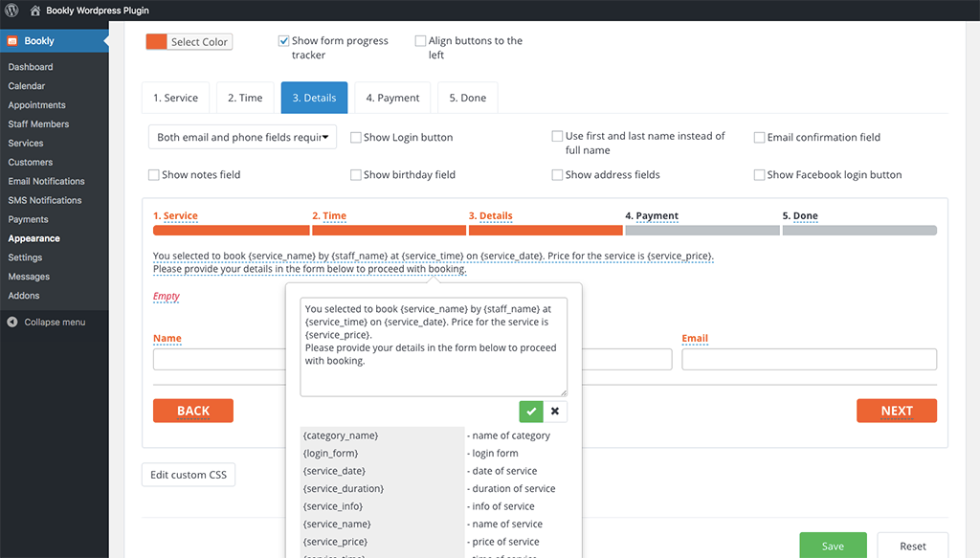Go to Customers page
The width and height of the screenshot is (980, 558).
[30, 162]
